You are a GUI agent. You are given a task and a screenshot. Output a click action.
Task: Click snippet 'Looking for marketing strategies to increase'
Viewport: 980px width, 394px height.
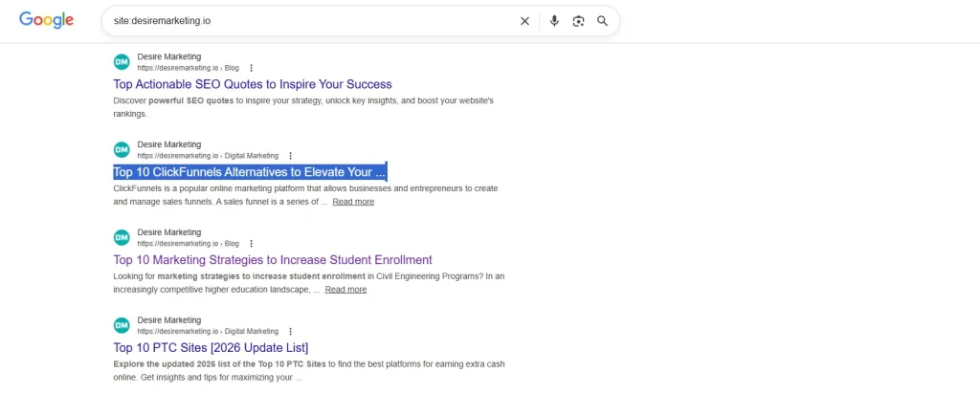[200, 276]
